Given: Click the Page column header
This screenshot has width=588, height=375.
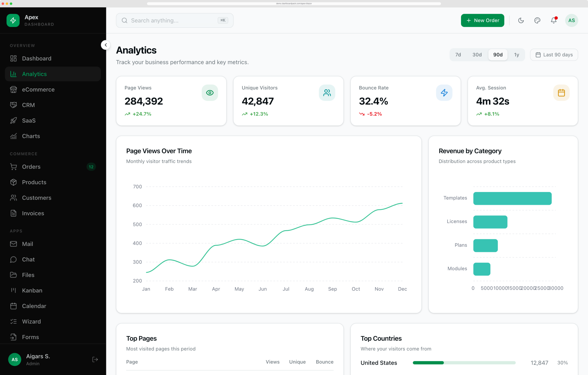Looking at the screenshot, I should tap(132, 362).
